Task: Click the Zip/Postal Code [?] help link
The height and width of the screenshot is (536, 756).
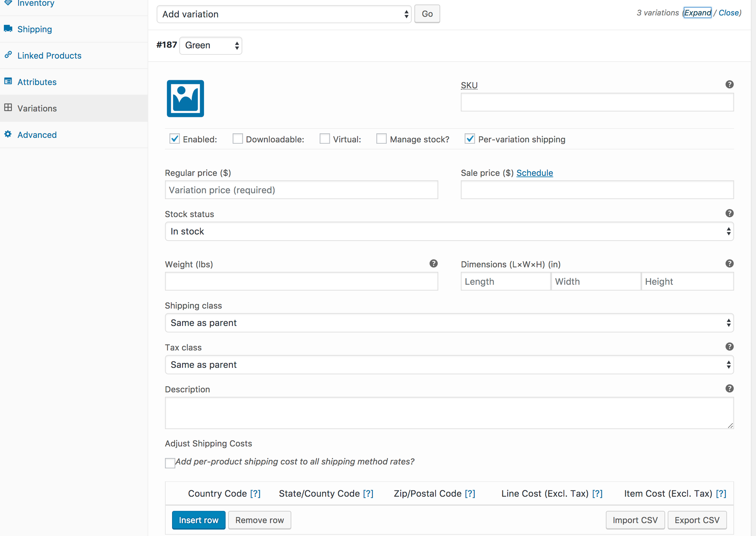Action: point(470,493)
